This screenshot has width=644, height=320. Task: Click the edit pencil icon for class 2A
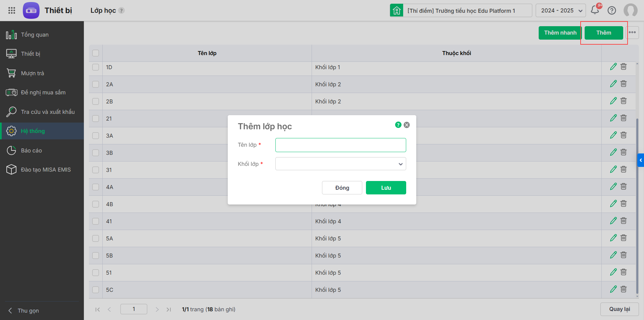pos(613,84)
